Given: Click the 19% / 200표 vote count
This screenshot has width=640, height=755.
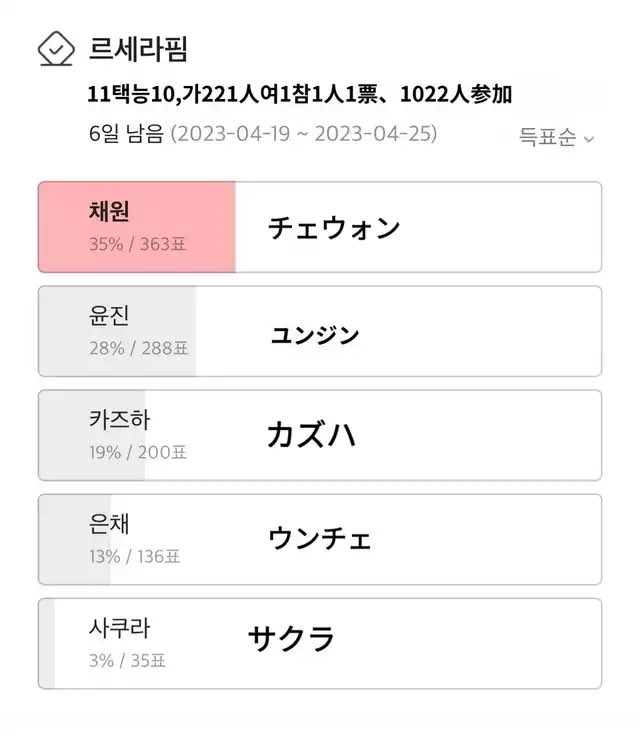Looking at the screenshot, I should [x=138, y=452].
